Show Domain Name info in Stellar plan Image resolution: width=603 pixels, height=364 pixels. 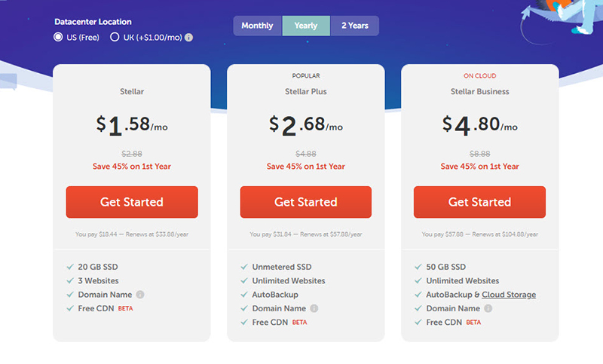[140, 295]
